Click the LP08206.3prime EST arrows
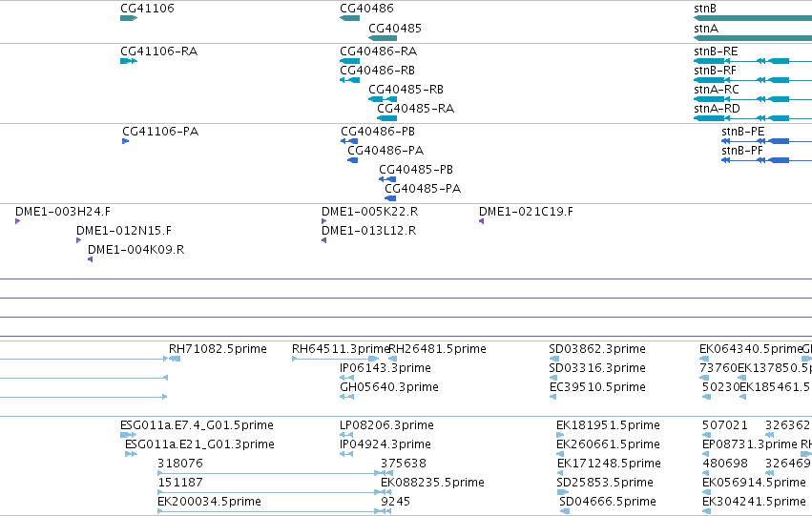This screenshot has height=516, width=812. click(x=346, y=435)
